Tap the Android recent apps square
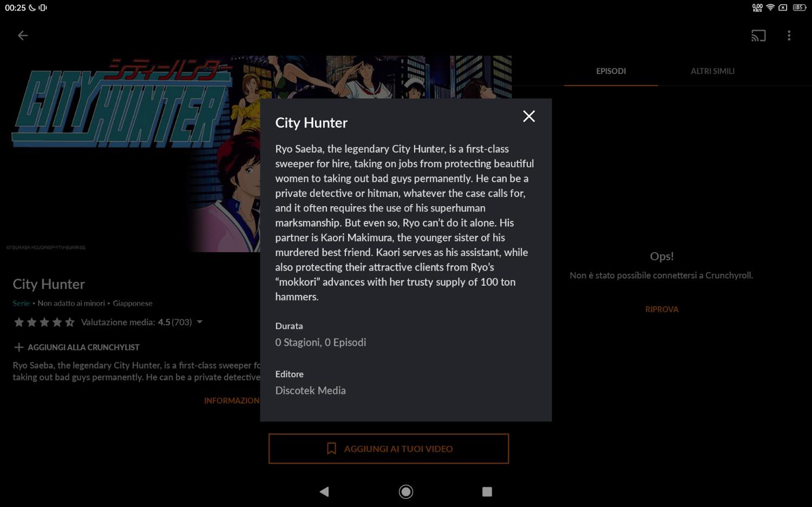The height and width of the screenshot is (507, 812). (x=487, y=491)
